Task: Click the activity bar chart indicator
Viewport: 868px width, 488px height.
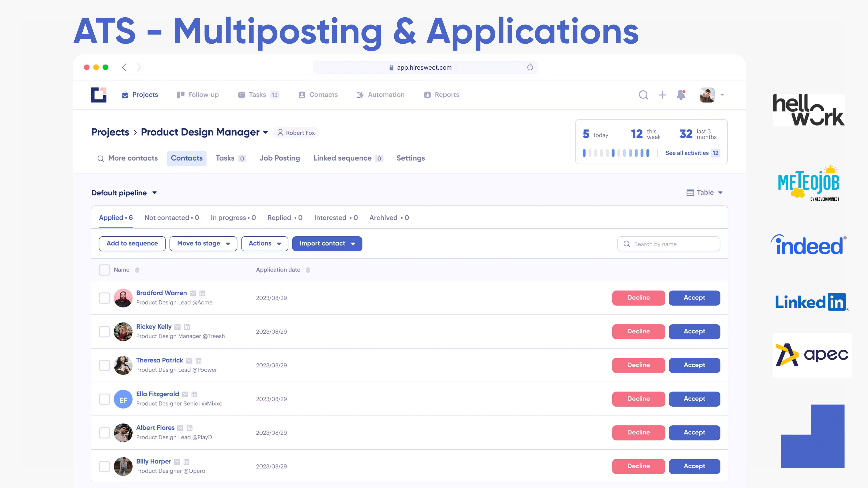Action: [616, 153]
